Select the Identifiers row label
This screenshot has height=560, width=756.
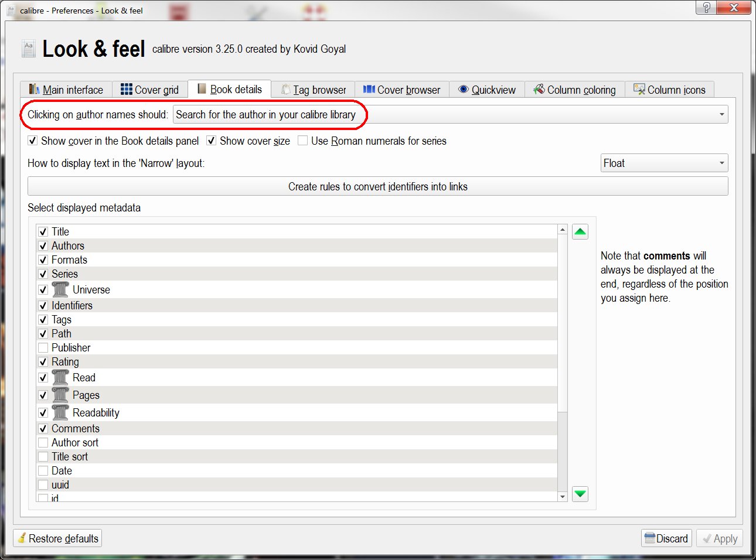point(72,305)
